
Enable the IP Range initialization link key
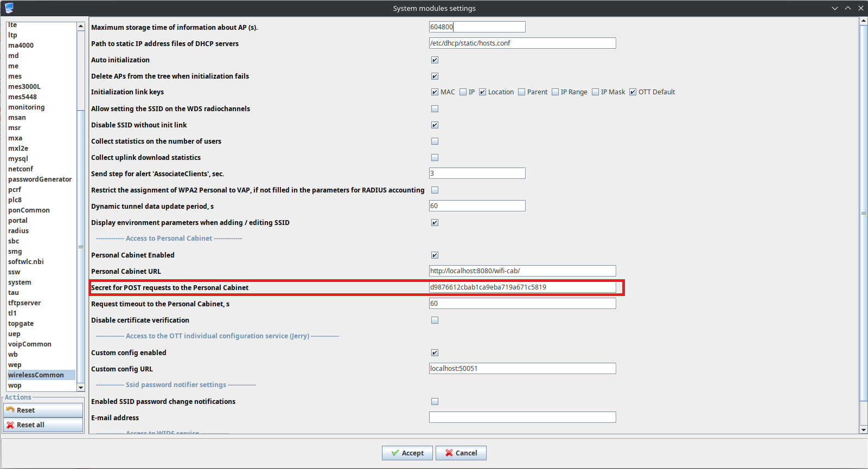(556, 92)
